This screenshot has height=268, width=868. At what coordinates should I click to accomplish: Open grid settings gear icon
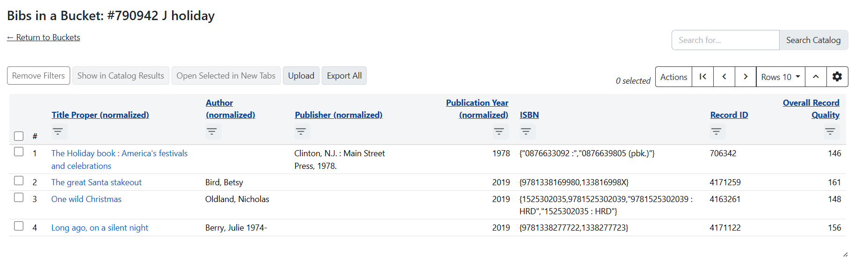pyautogui.click(x=837, y=77)
